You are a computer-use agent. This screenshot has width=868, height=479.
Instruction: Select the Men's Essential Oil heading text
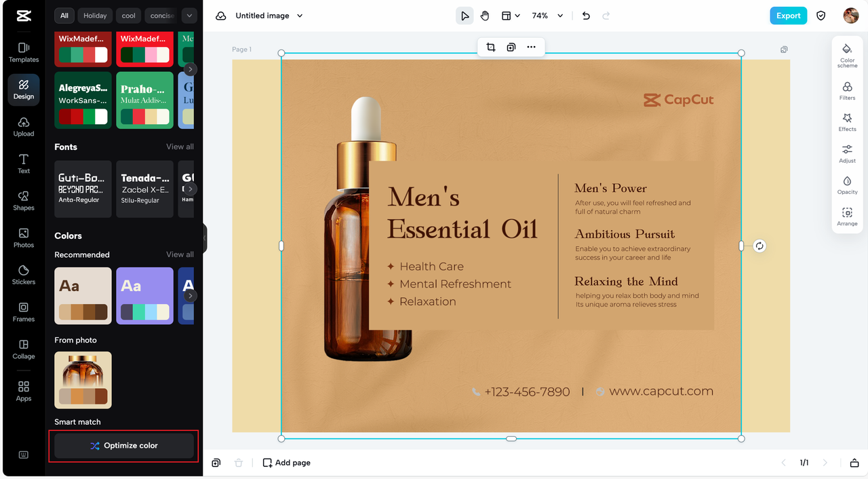click(462, 213)
